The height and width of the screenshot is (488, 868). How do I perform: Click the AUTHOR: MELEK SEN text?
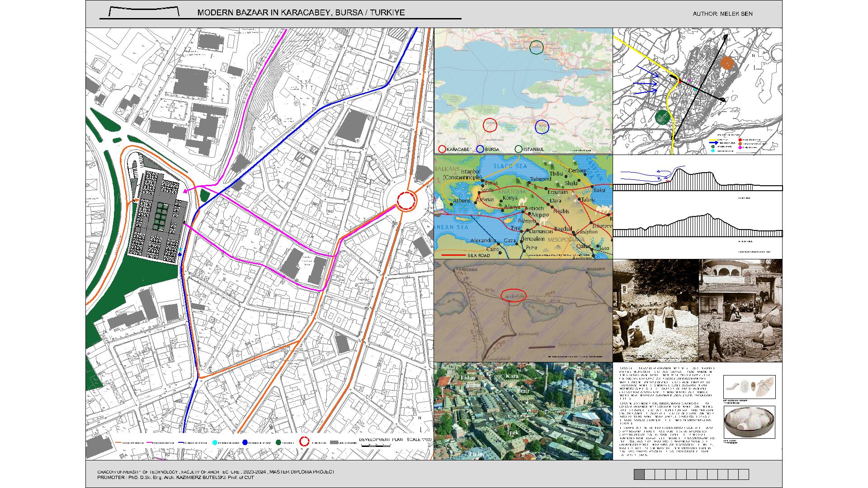pyautogui.click(x=722, y=14)
